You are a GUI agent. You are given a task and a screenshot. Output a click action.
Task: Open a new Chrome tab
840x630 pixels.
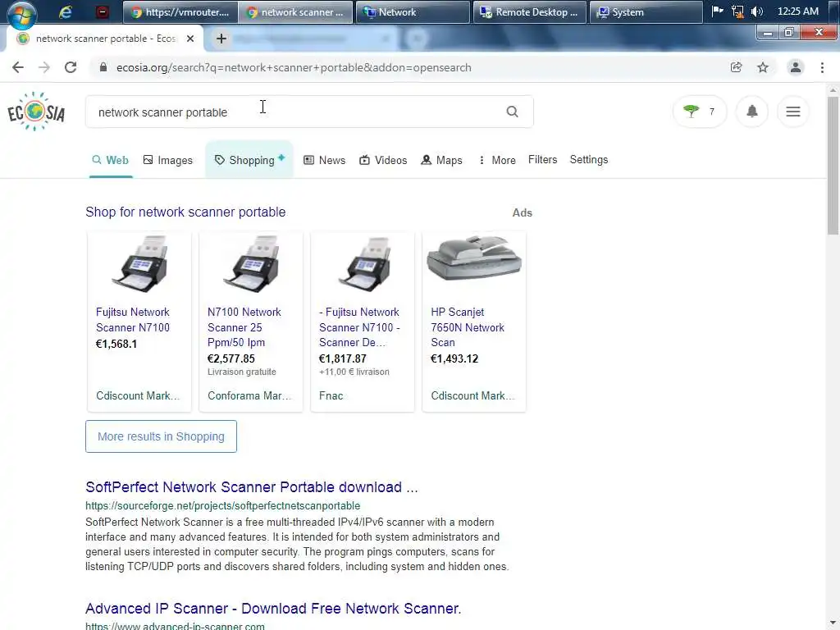221,39
